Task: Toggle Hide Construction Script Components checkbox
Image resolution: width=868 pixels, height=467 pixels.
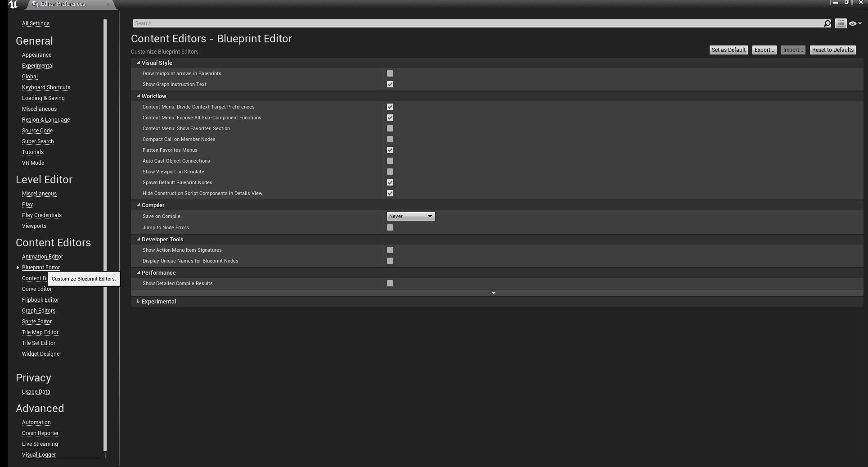Action: coord(390,193)
